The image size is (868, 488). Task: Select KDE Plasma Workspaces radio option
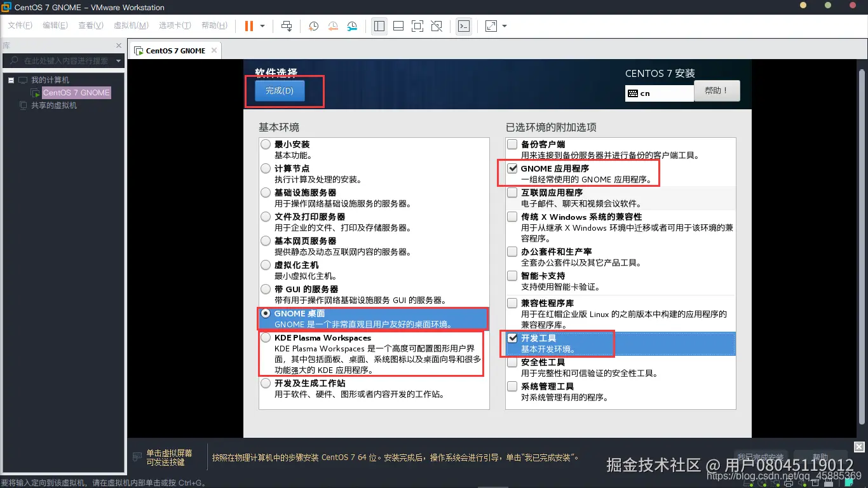266,337
